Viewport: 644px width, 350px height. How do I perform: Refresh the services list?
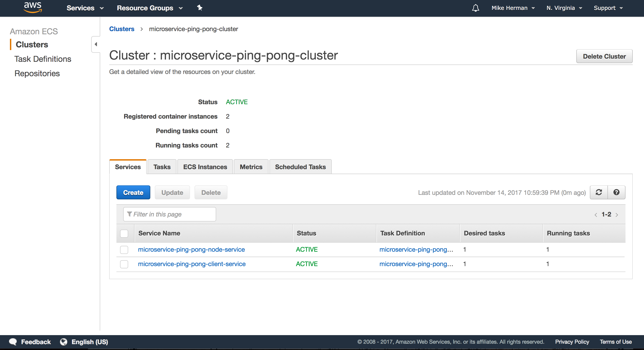click(x=599, y=192)
